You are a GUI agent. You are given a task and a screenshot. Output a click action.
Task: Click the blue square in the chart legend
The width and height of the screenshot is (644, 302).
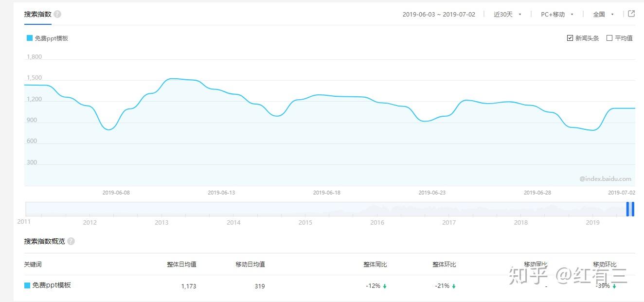[x=30, y=38]
